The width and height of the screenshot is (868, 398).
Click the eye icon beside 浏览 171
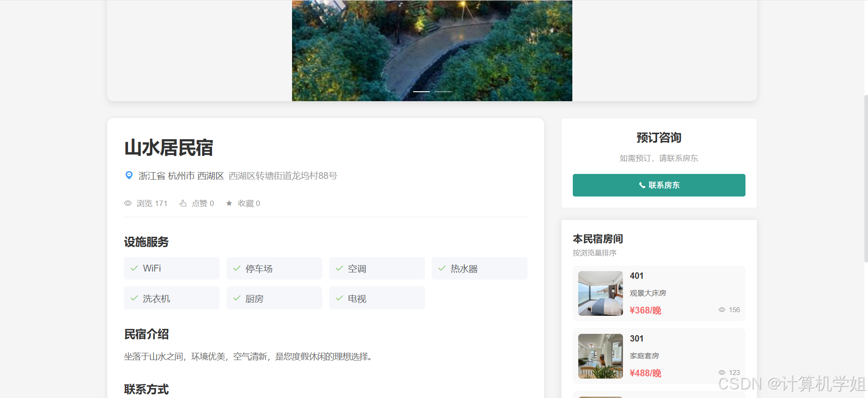click(128, 203)
